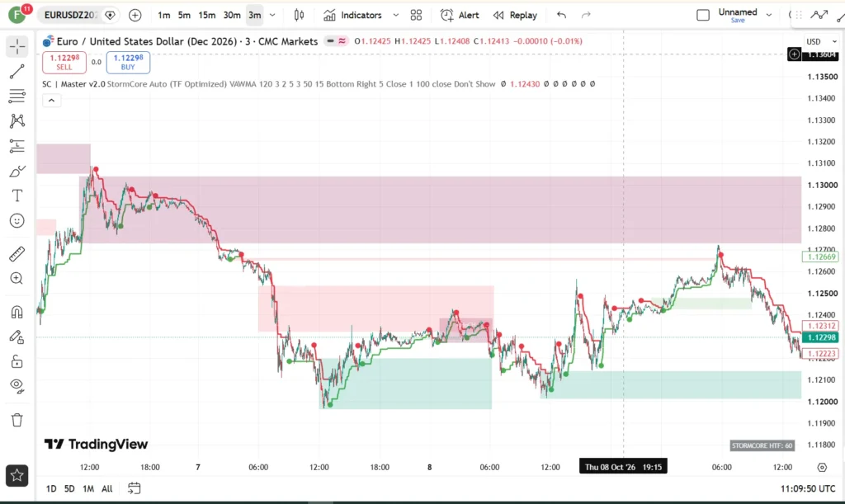This screenshot has height=504, width=845.
Task: Click the plus button on price scale
Action: (795, 54)
